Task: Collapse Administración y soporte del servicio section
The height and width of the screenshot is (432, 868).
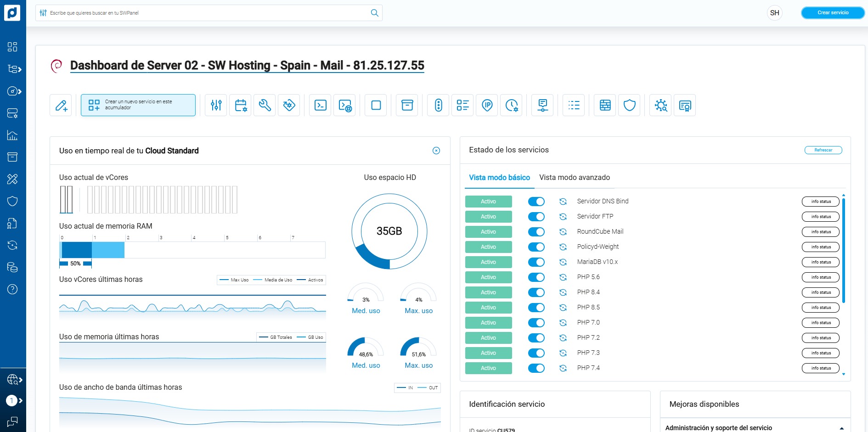Action: click(x=841, y=428)
